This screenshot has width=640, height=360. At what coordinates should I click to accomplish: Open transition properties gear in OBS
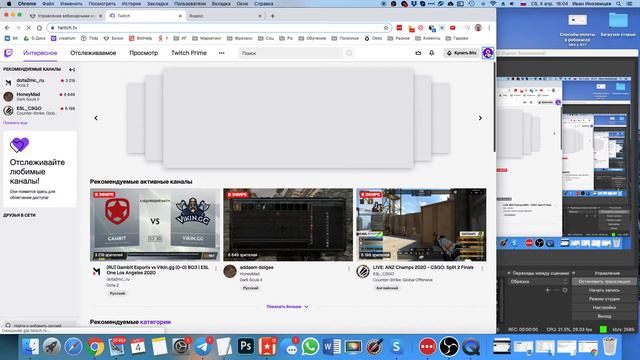click(x=565, y=290)
